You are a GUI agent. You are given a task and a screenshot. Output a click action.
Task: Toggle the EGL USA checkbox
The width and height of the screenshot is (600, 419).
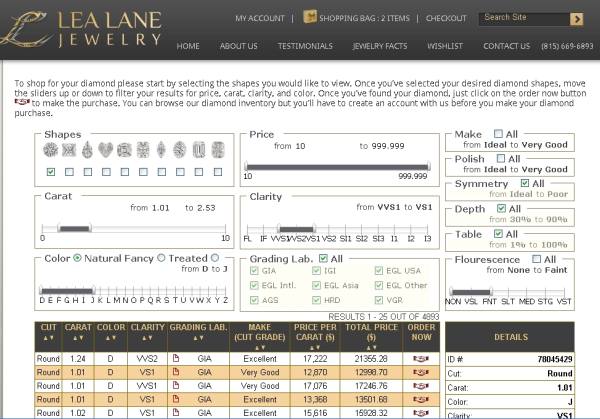click(379, 271)
